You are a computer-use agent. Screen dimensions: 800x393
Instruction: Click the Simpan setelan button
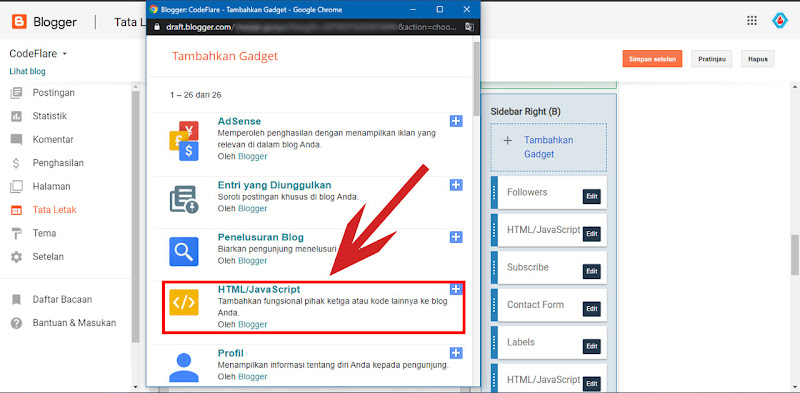click(653, 59)
